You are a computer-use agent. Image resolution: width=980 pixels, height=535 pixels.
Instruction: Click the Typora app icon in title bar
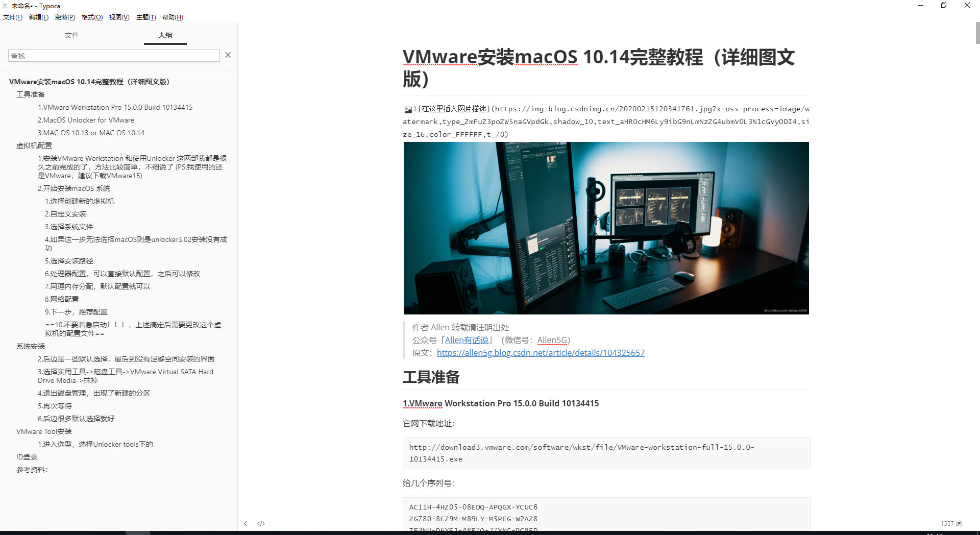5,6
